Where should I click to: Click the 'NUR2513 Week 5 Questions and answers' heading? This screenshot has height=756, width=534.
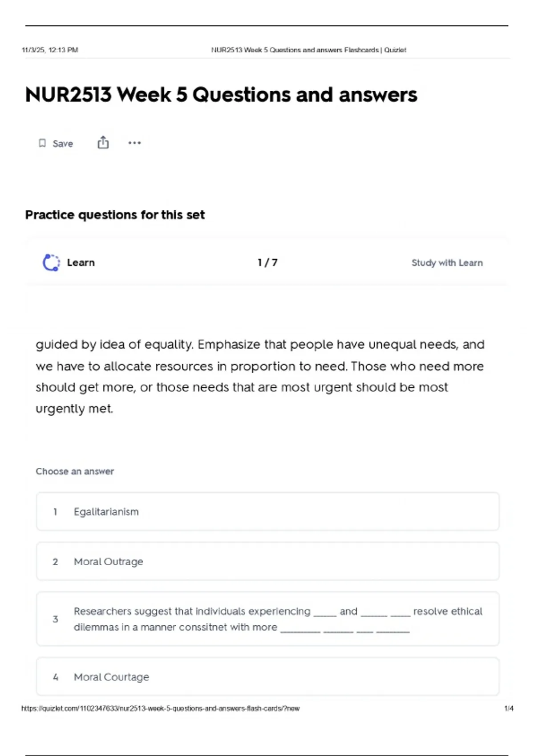click(x=221, y=95)
